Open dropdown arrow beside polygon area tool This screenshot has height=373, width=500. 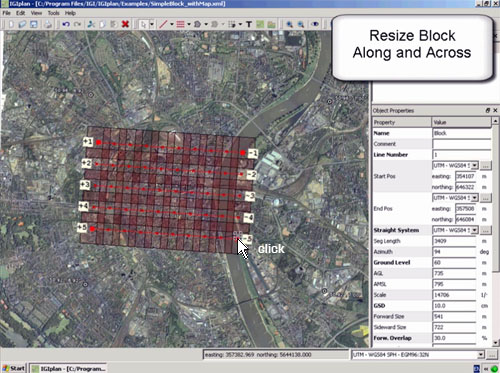click(206, 24)
